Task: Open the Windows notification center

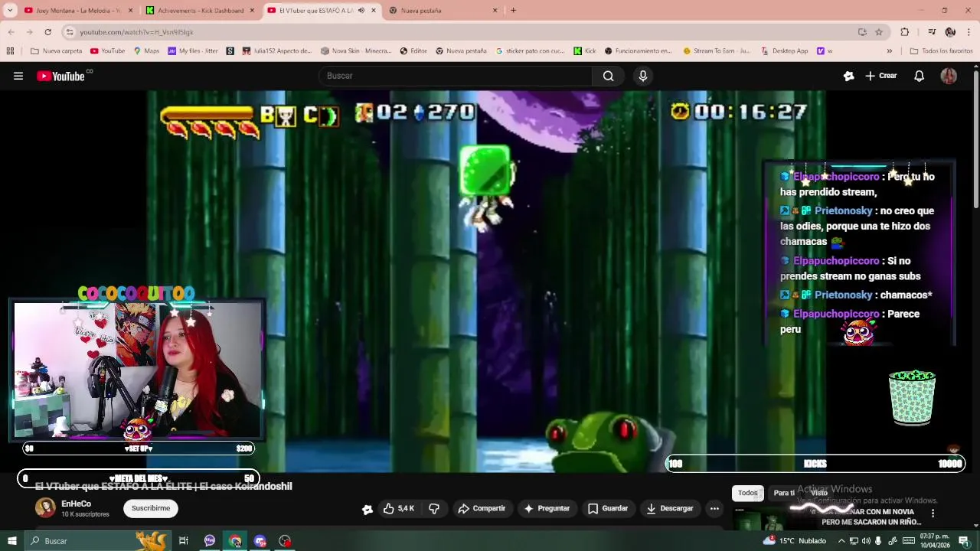Action: click(x=965, y=541)
